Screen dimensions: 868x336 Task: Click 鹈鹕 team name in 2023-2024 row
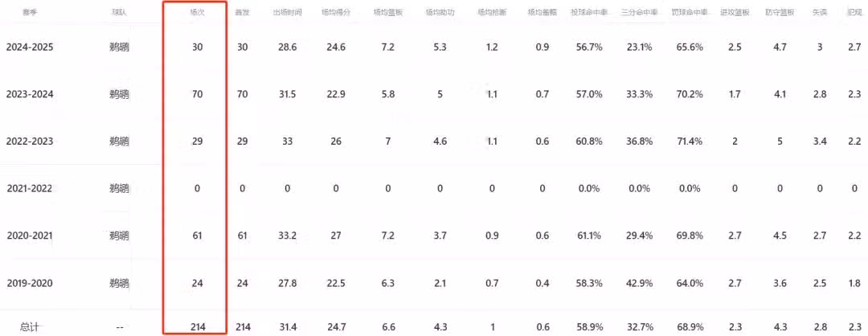(120, 95)
